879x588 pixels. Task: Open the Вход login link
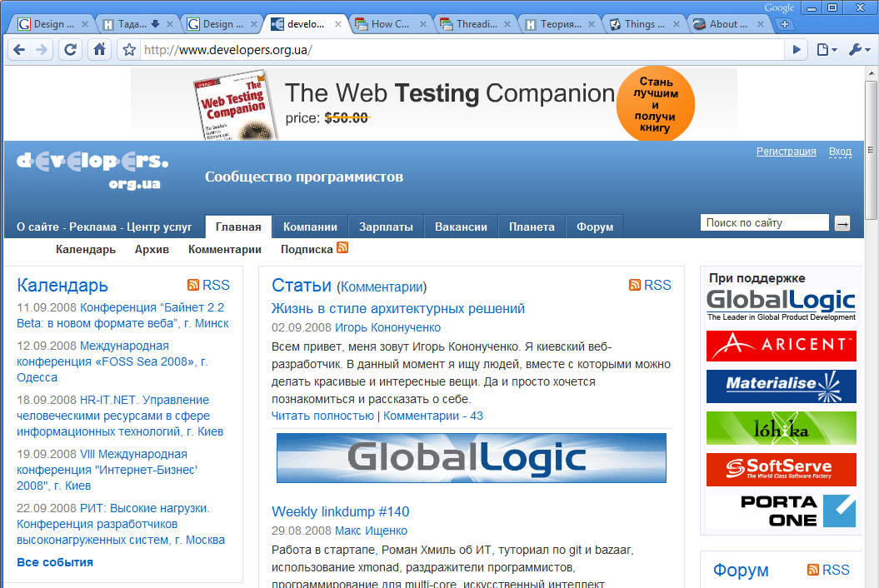(840, 152)
